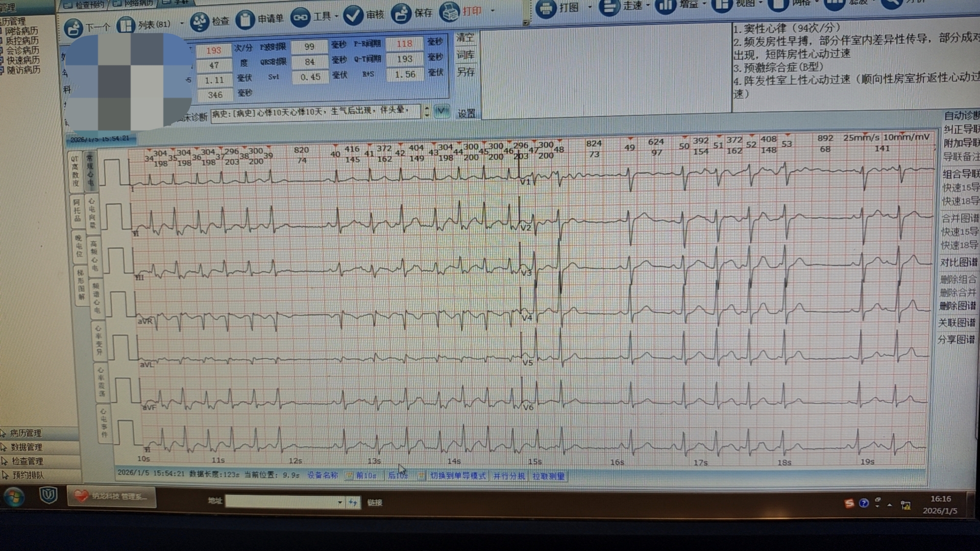The width and height of the screenshot is (980, 551).
Task: Open 数据管理 in the left sidebar
Action: pos(27,447)
